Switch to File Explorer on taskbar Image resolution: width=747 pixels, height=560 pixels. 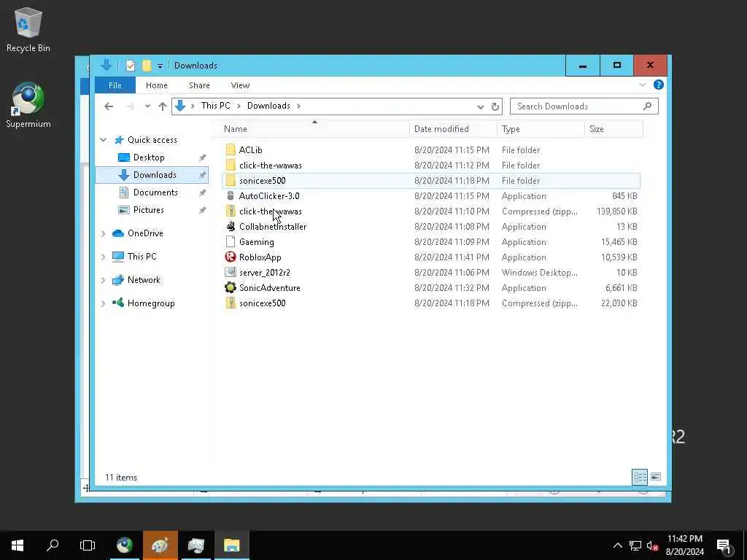[231, 545]
